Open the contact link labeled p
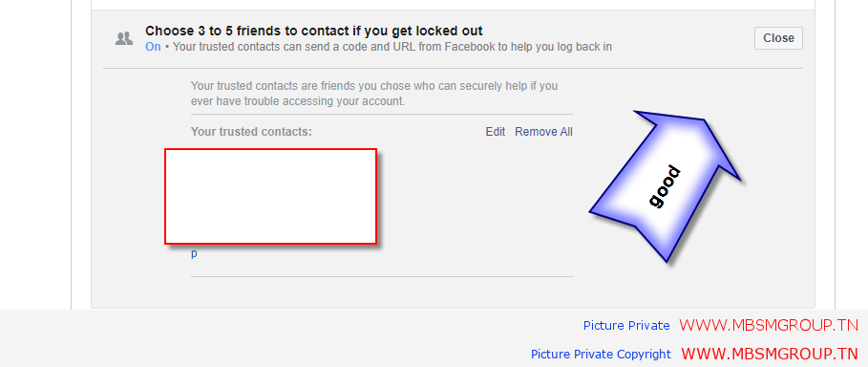The image size is (868, 367). click(194, 254)
